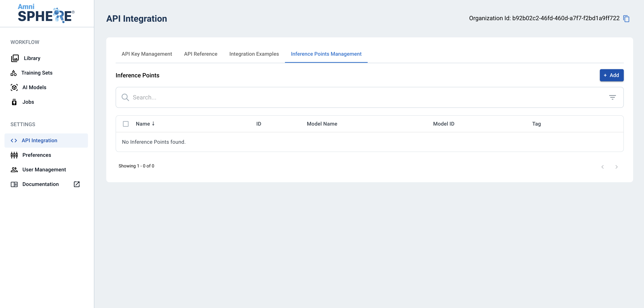Select API Integration in settings sidebar

pos(39,140)
